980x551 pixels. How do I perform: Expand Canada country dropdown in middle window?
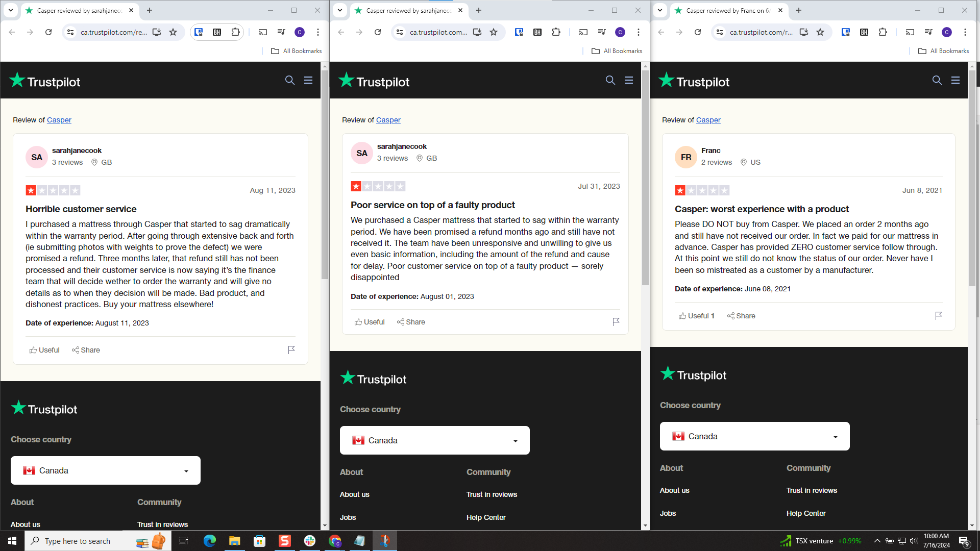[x=435, y=440]
